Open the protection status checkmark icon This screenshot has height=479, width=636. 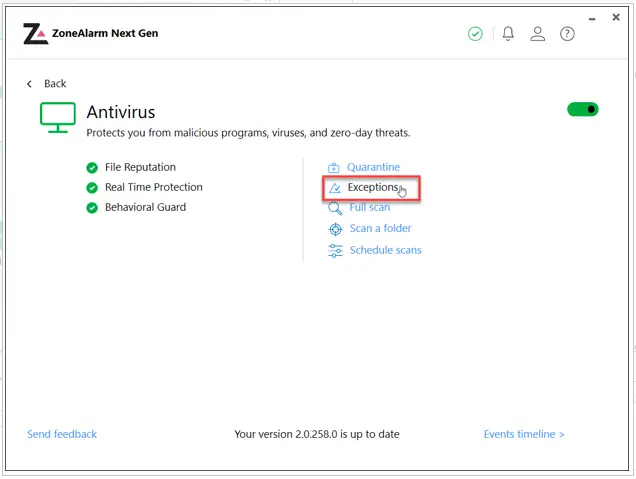coord(475,34)
